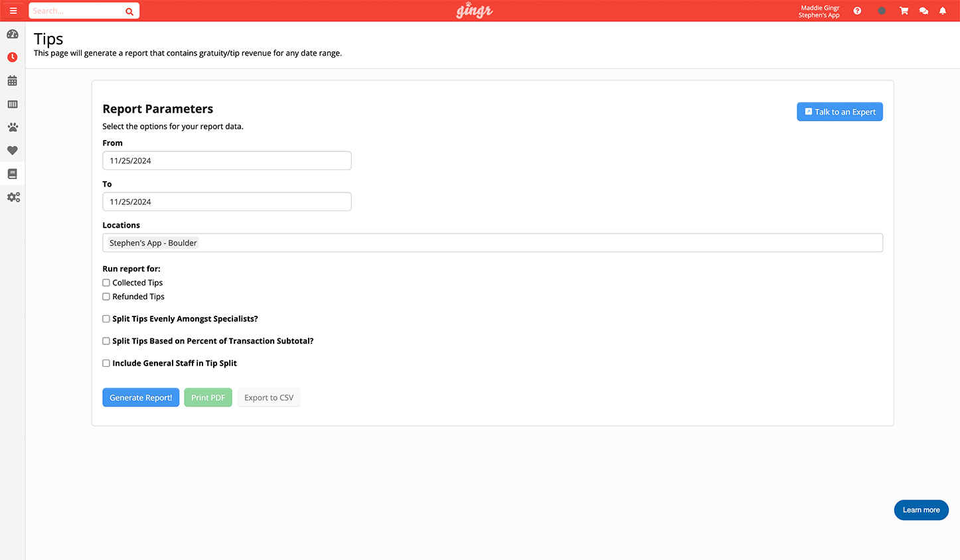Toggle Split Tips Evenly Amongst Specialists
Viewport: 960px width, 560px height.
point(106,319)
